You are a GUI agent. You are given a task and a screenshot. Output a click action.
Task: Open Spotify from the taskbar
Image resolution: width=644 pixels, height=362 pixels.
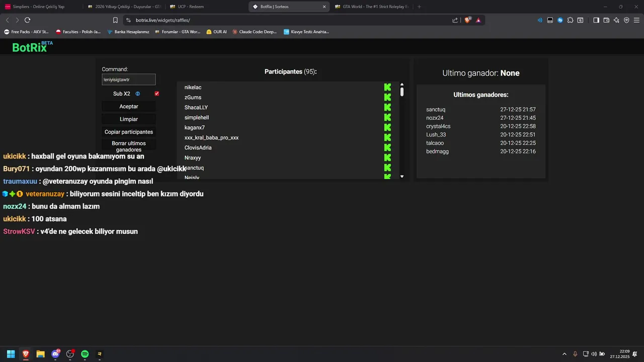(x=85, y=354)
